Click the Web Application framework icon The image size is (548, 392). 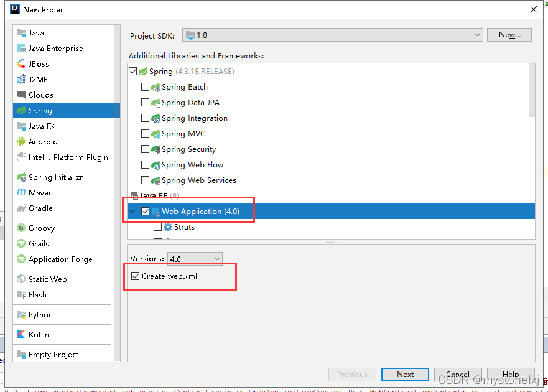(156, 212)
